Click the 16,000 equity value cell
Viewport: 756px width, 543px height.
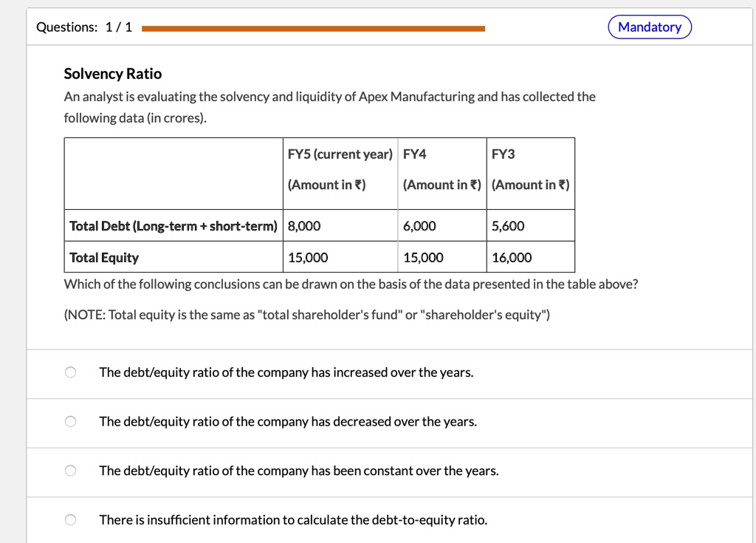click(x=530, y=257)
